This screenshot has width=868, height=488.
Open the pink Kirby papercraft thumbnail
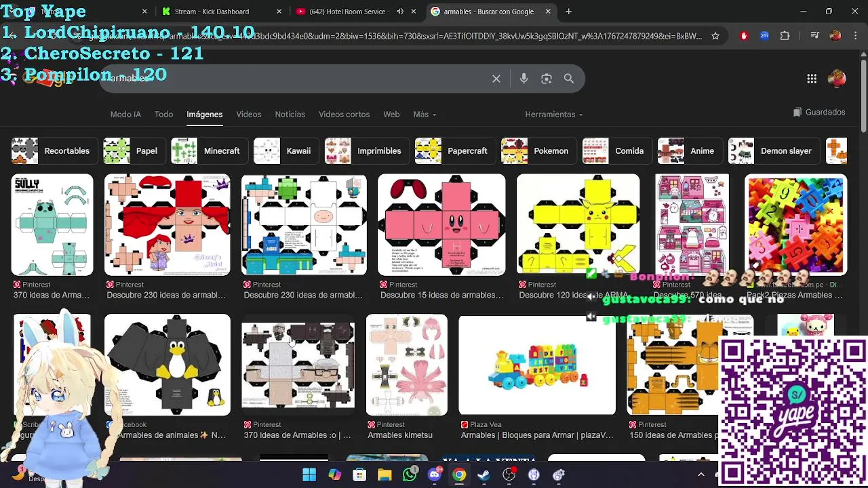[x=441, y=225]
